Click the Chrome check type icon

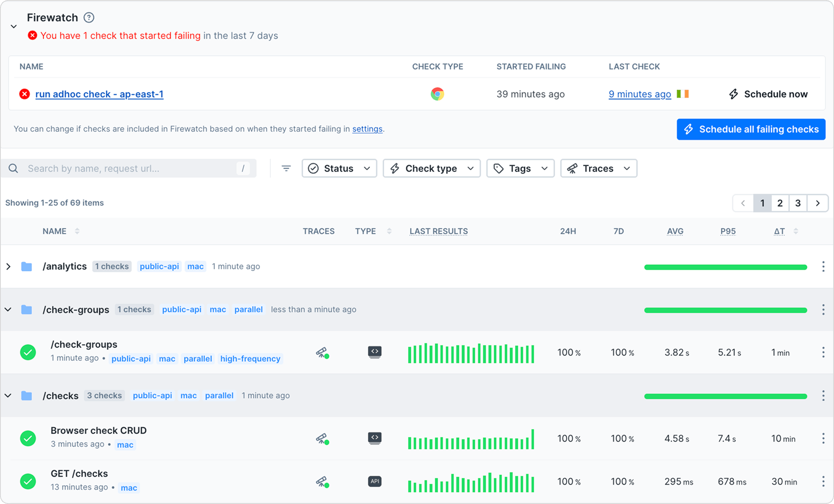[x=437, y=94]
